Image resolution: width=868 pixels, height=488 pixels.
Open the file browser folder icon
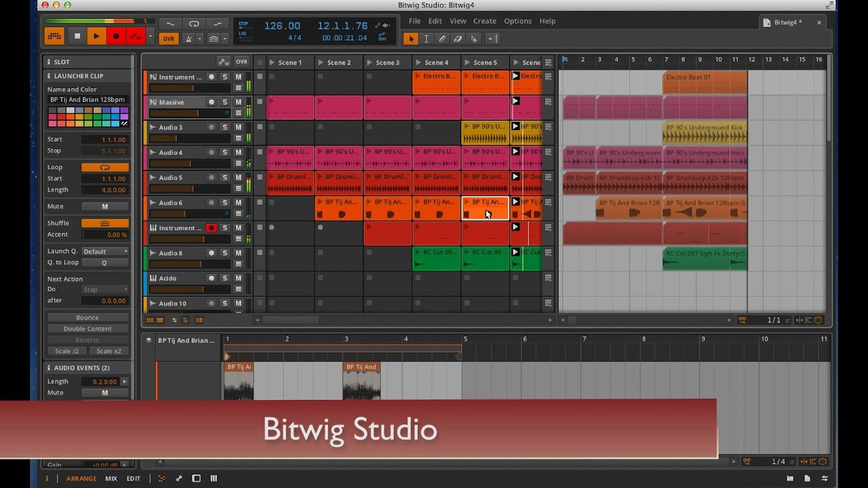coord(790,479)
